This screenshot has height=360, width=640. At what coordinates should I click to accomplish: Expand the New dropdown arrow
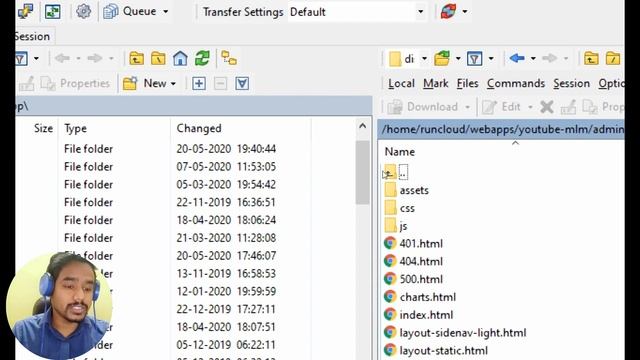173,84
